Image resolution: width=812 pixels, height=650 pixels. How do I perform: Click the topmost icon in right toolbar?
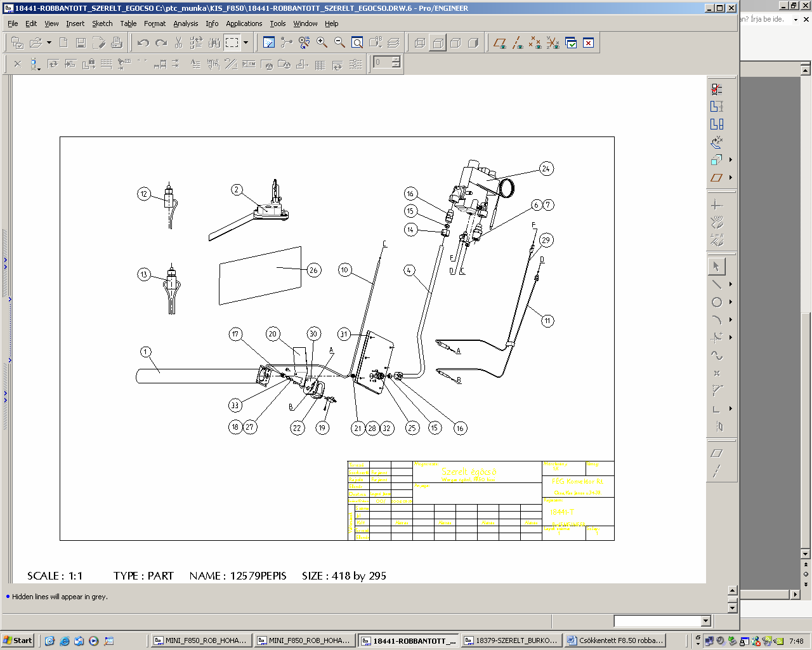[717, 89]
